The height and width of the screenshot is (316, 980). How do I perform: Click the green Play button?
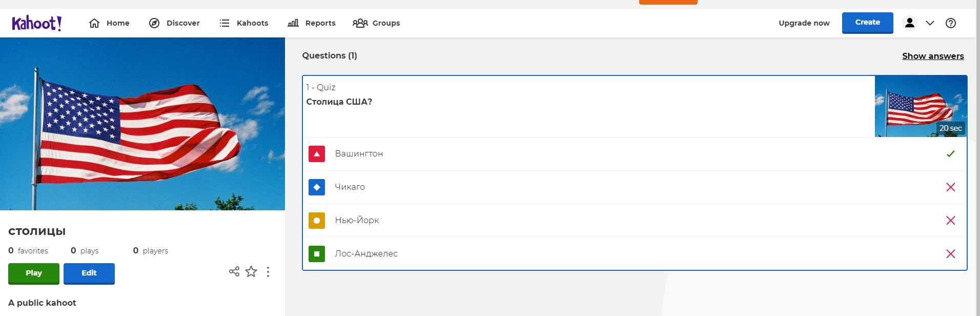tap(34, 273)
